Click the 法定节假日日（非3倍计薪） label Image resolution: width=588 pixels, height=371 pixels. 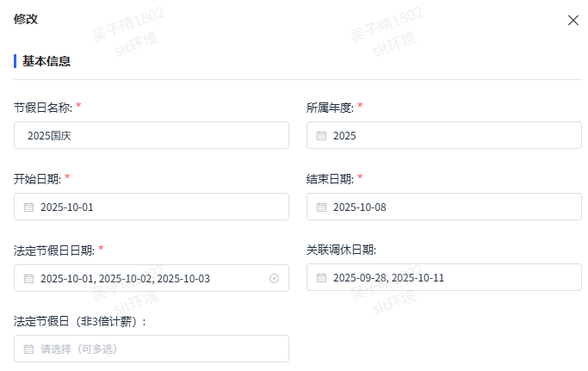tap(80, 321)
